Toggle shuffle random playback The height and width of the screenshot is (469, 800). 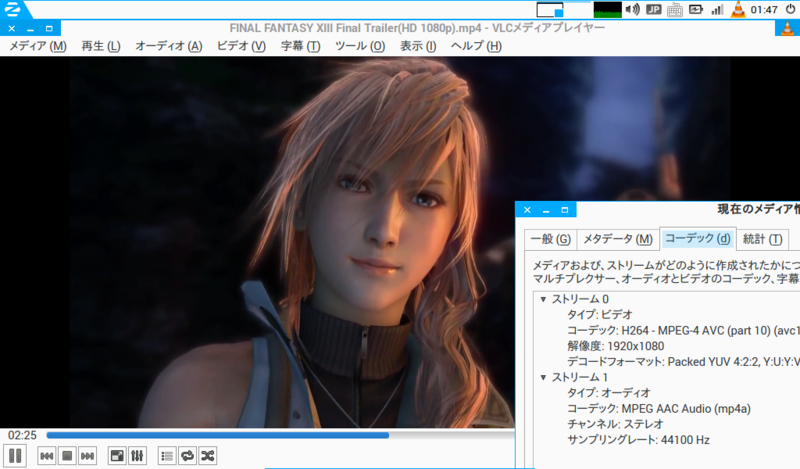(x=208, y=456)
